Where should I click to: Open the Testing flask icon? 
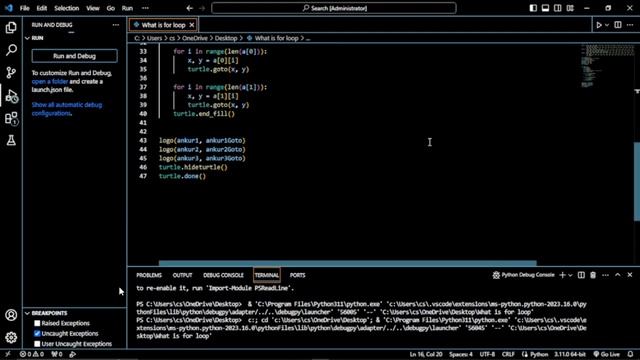pyautogui.click(x=11, y=140)
